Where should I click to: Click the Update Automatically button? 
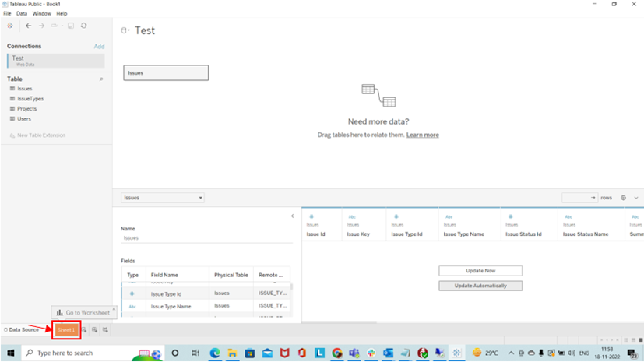pyautogui.click(x=480, y=286)
